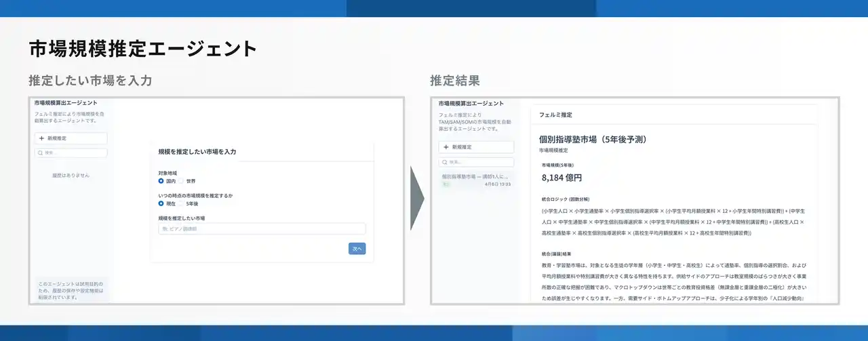Click the magnifier icon above the 個別指導塾市場 history entry
The height and width of the screenshot is (341, 868).
(x=444, y=162)
